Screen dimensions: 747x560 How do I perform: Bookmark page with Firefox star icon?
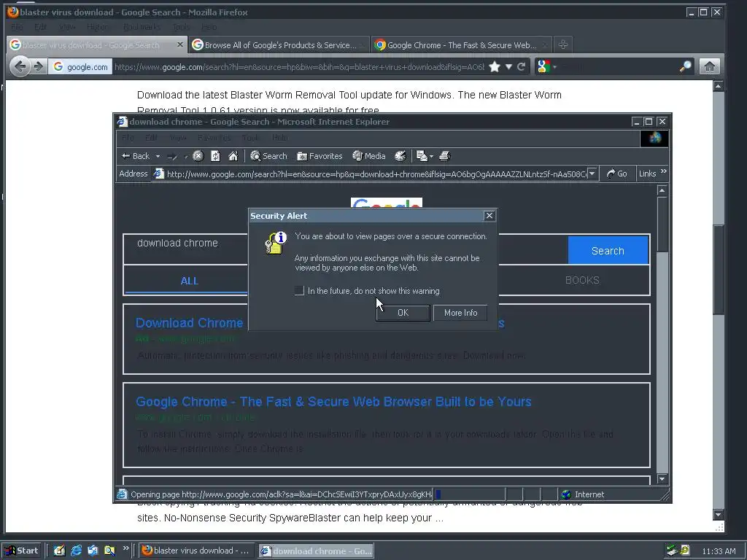pyautogui.click(x=495, y=66)
